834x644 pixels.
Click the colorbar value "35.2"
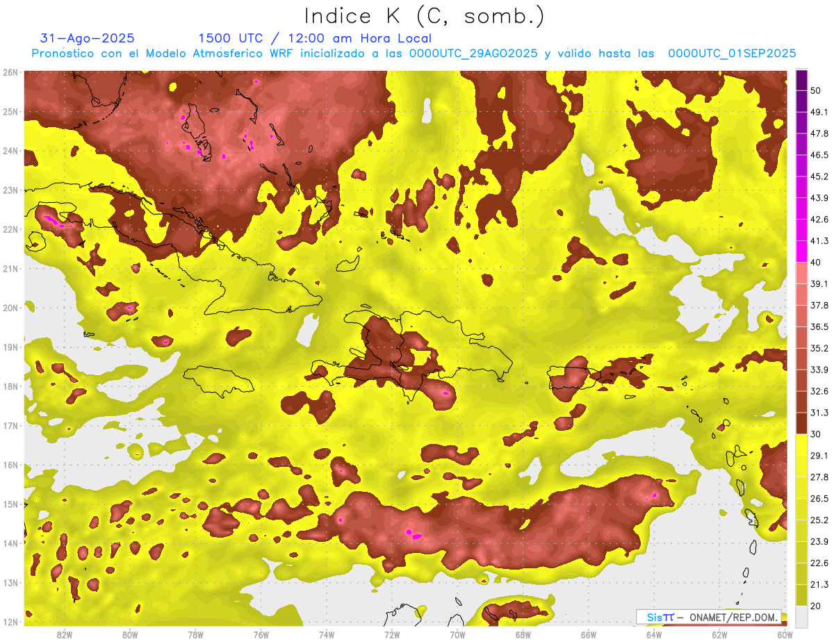pos(819,348)
